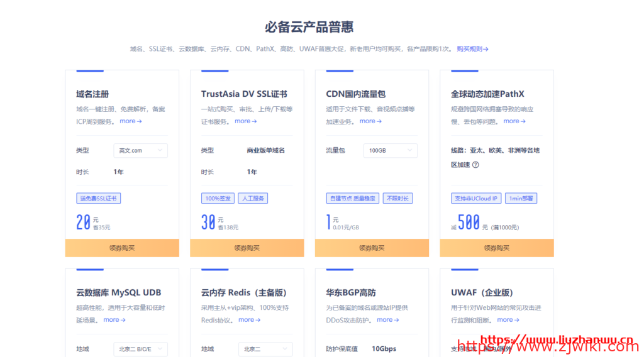This screenshot has height=357, width=644.
Task: Click the 云数据库 MySQL UDB title
Action: click(x=119, y=292)
